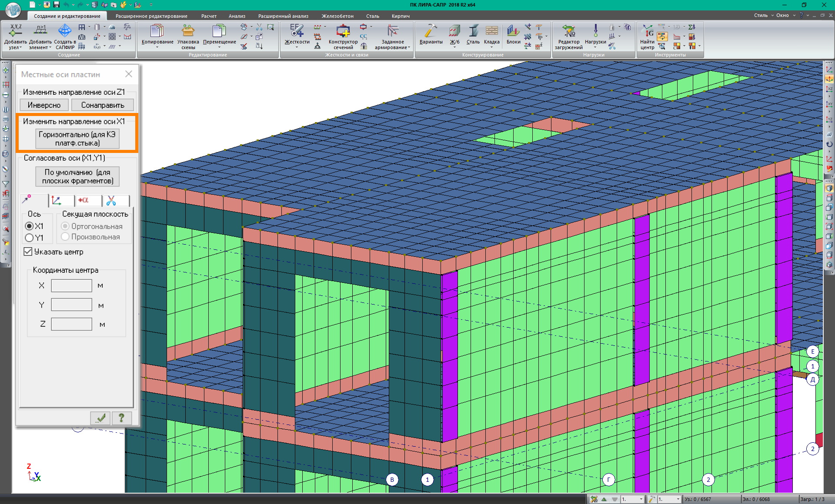The height and width of the screenshot is (504, 835).
Task: Select the Упаковка схемы icon
Action: pos(188,31)
